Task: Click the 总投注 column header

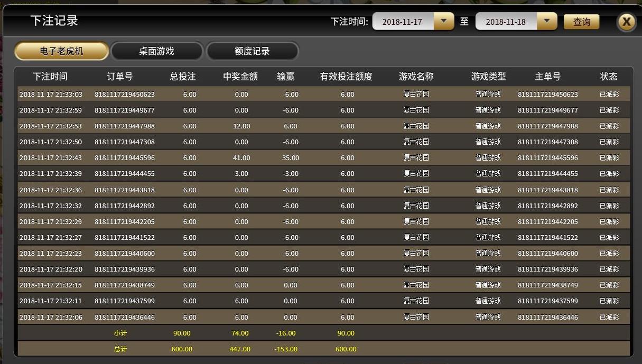Action: coord(183,77)
